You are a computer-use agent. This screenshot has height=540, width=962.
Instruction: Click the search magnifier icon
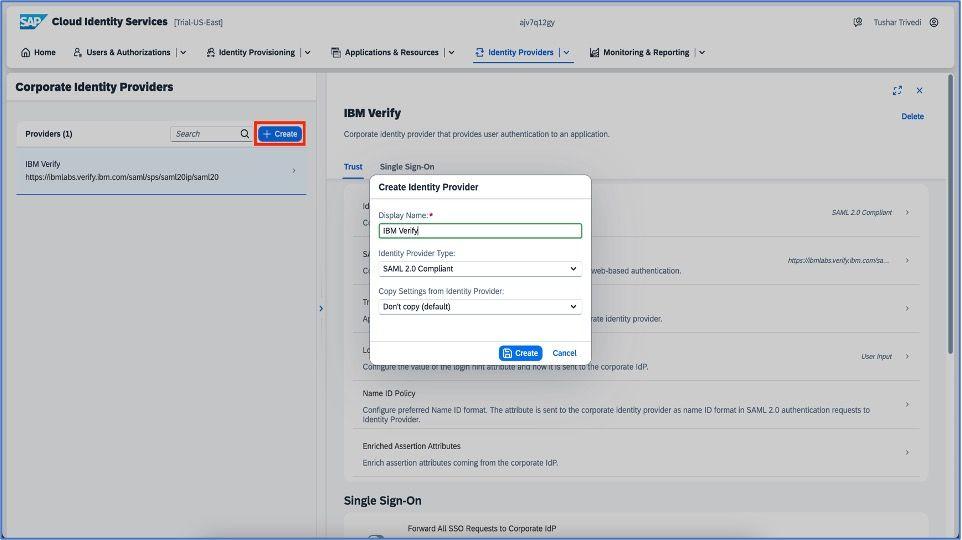tap(245, 134)
